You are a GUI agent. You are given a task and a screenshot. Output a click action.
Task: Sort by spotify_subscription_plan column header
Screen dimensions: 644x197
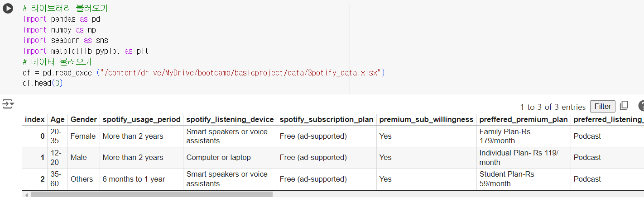(327, 119)
